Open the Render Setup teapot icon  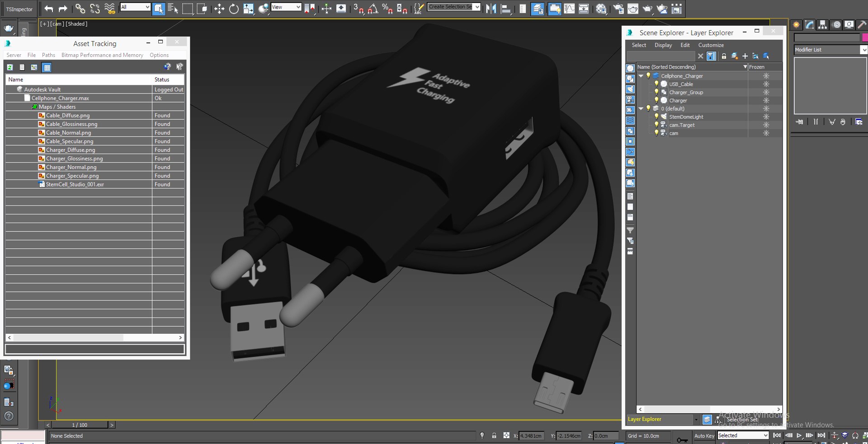[618, 9]
